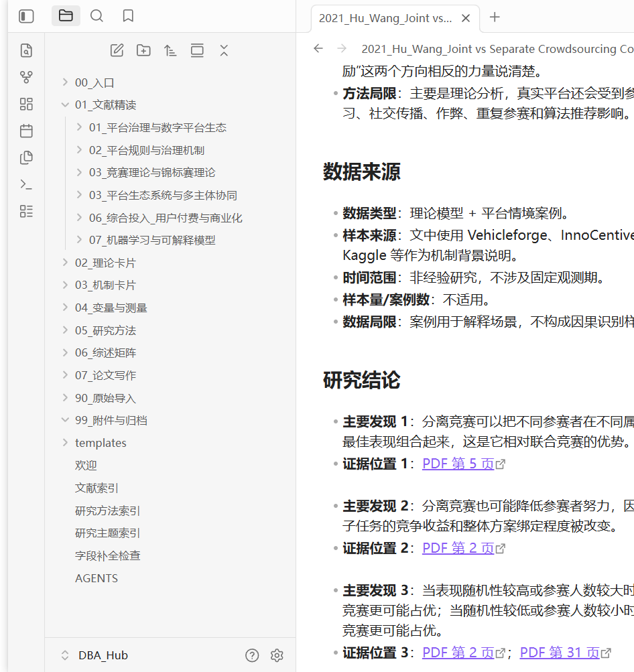This screenshot has height=672, width=634.
Task: Collapse the 01_文献精读 folder
Action: click(65, 105)
